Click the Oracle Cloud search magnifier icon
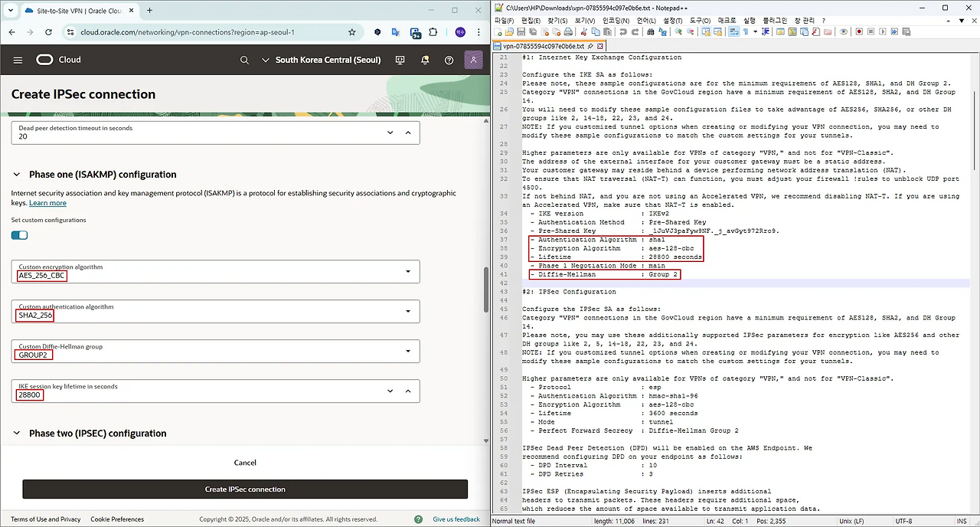The height and width of the screenshot is (527, 980). point(244,60)
